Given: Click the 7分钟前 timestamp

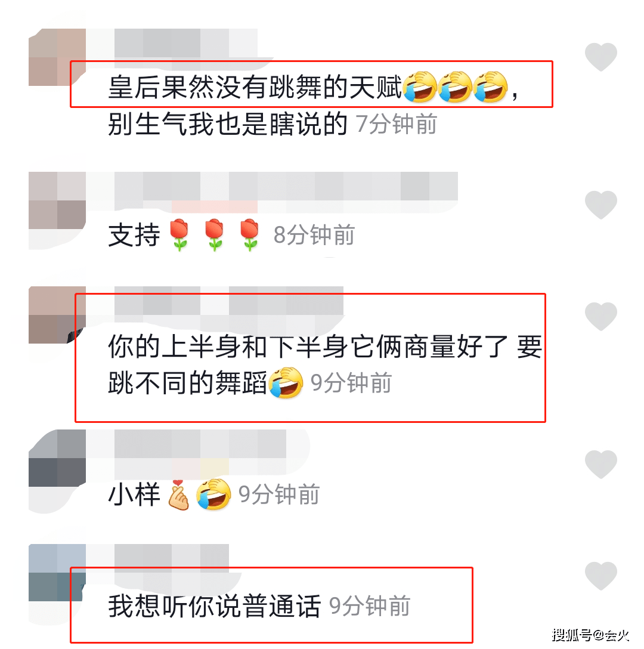Looking at the screenshot, I should [397, 124].
